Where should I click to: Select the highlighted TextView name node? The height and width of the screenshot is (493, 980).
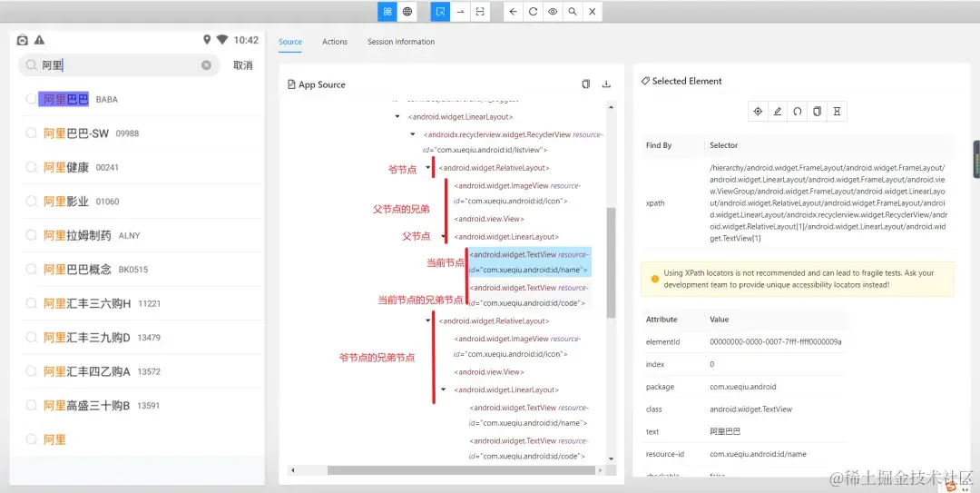click(529, 262)
